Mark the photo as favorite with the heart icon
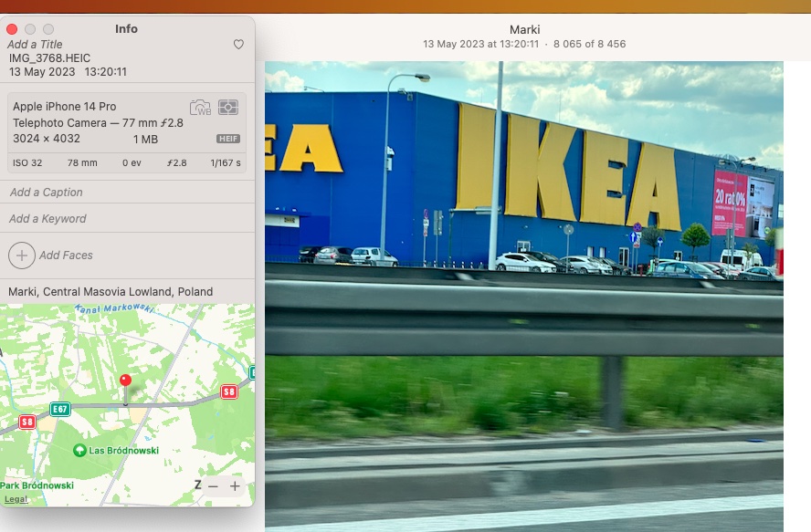 tap(238, 45)
